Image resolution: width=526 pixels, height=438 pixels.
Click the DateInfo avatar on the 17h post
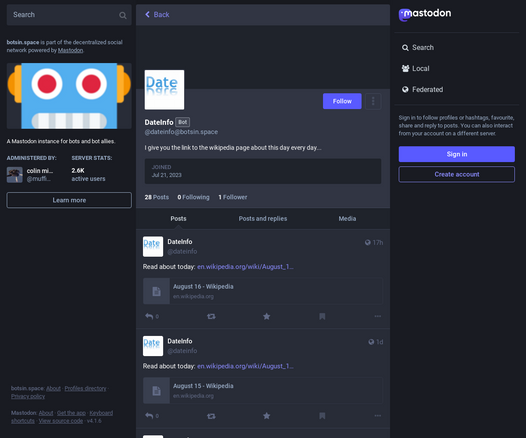[153, 247]
